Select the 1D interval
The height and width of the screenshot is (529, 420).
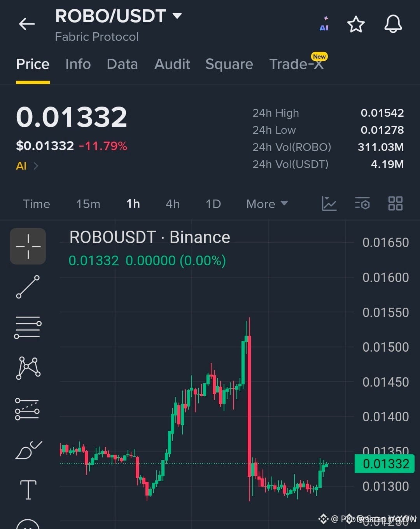coord(213,204)
